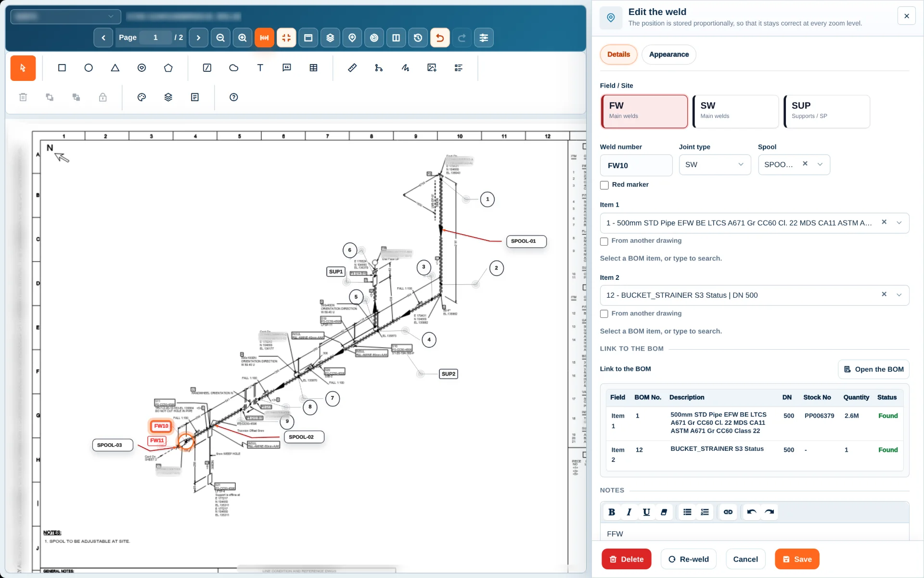Open the history clock icon
This screenshot has height=578, width=924.
pos(418,38)
